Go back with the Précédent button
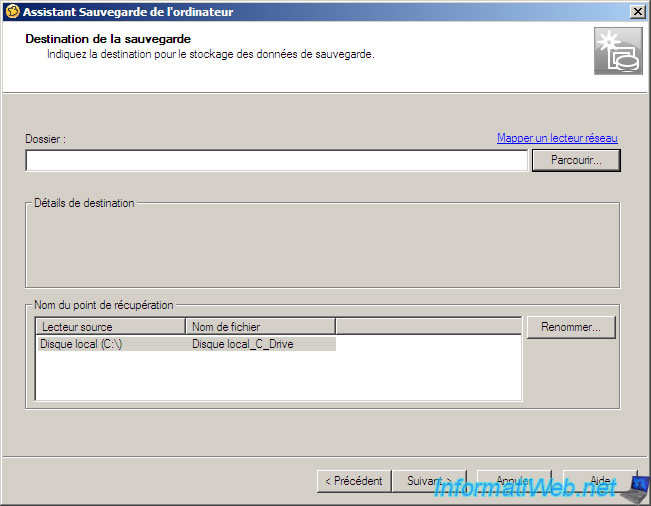The image size is (651, 506). [353, 481]
